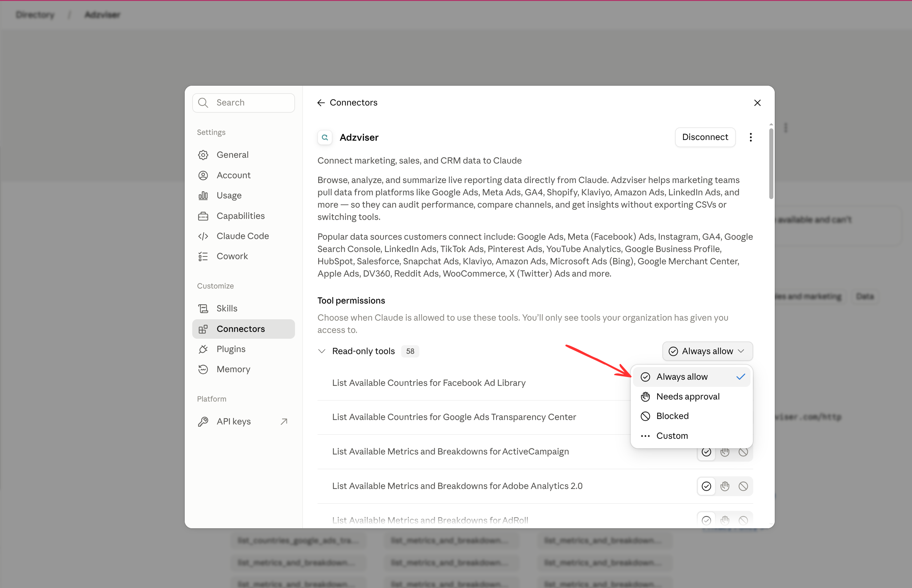Click the dialog vertical scrollbar

tap(771, 164)
